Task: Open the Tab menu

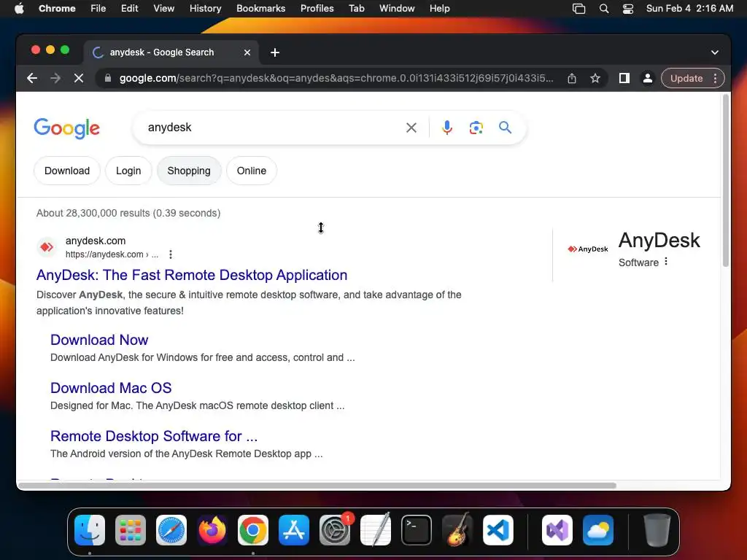Action: tap(356, 9)
